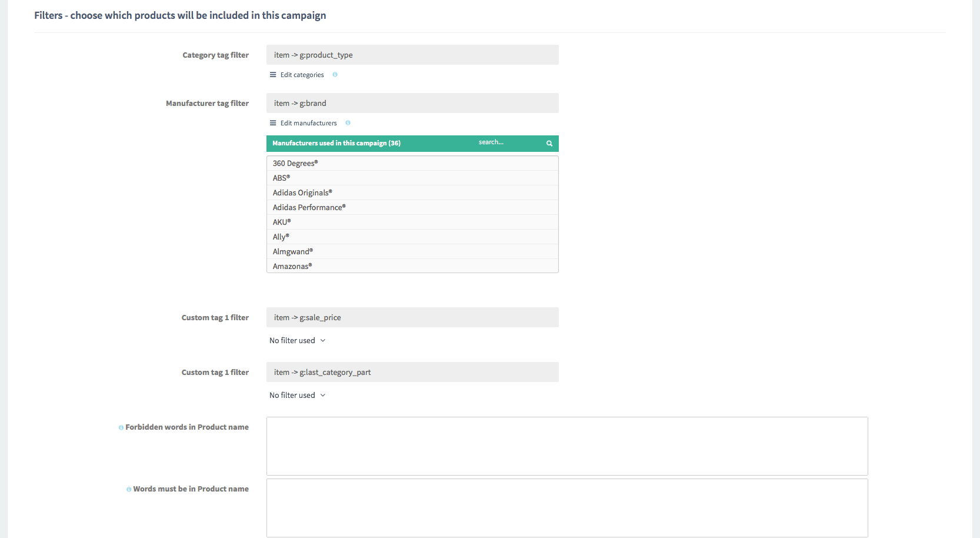980x538 pixels.
Task: Click info icon next to Edit manufacturers
Action: click(x=348, y=123)
